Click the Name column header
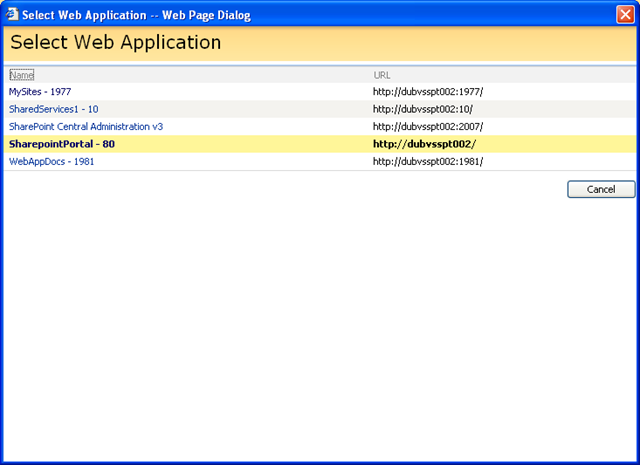640x465 pixels. (22, 75)
